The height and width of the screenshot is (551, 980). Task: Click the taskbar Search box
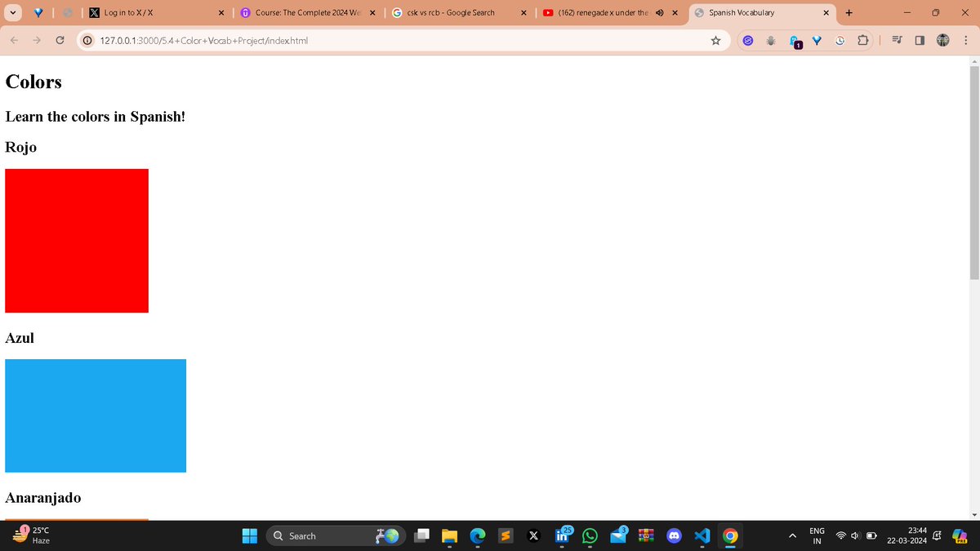coord(335,536)
